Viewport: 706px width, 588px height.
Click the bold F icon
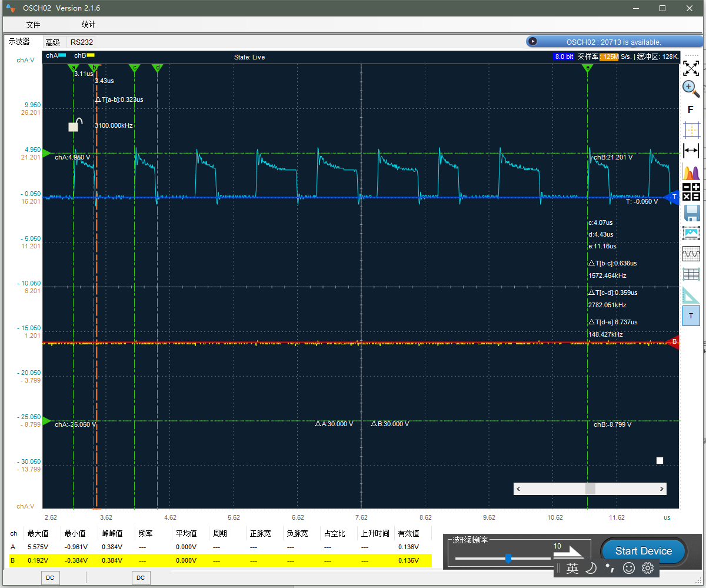(691, 110)
